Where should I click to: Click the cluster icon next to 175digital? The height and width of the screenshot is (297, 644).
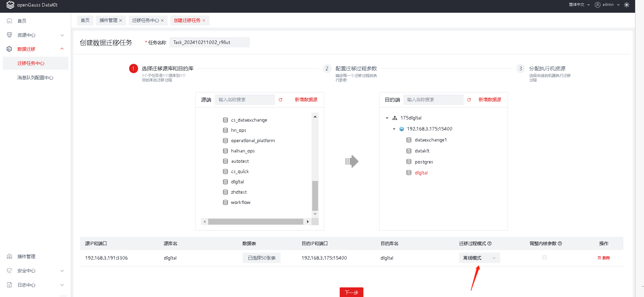tap(395, 118)
